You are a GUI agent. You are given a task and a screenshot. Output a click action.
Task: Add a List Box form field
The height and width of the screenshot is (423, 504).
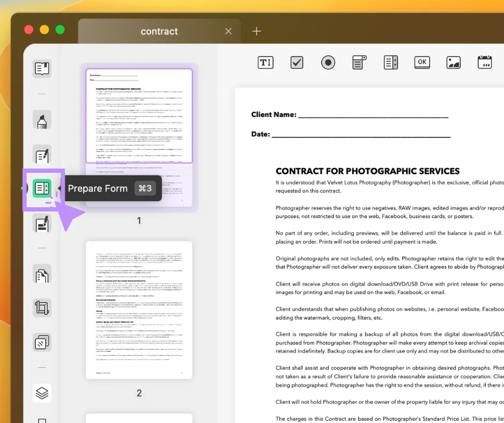[x=391, y=62]
